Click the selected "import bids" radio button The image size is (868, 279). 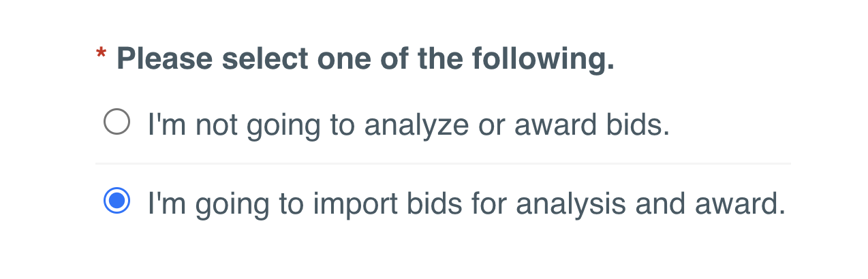pos(117,201)
